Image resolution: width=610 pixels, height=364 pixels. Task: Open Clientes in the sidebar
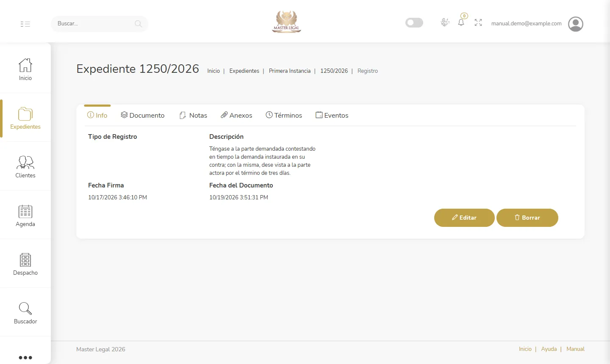tap(25, 167)
